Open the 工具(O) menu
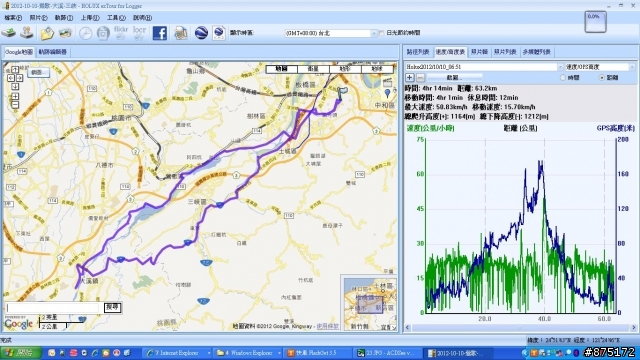Viewport: 640px width, 360px height. (x=116, y=18)
